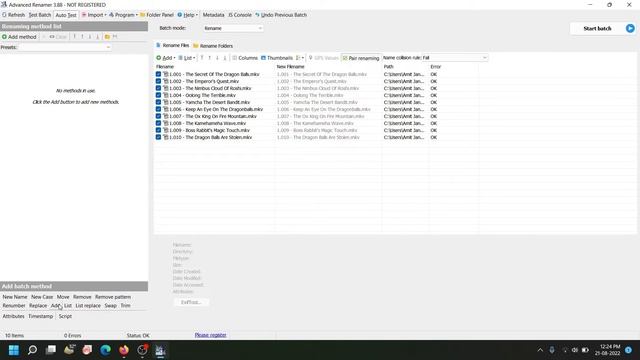
Task: Start the batch with the play icon
Action: click(630, 28)
